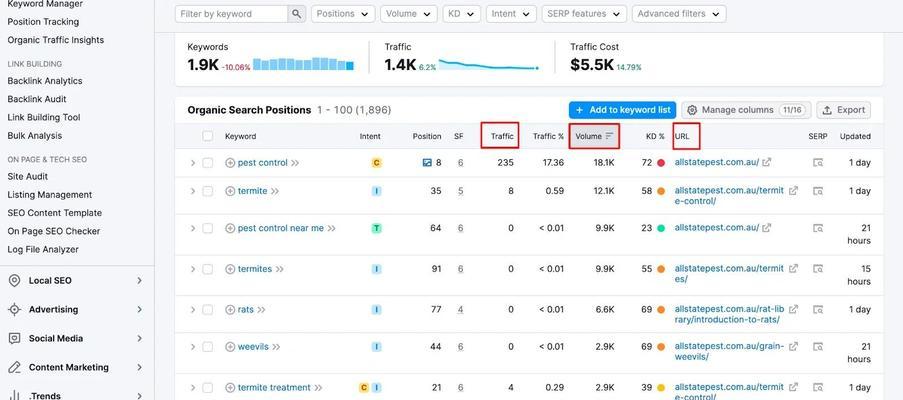The width and height of the screenshot is (903, 400).
Task: Click the Local SEO pin icon in sidebar
Action: tap(14, 281)
